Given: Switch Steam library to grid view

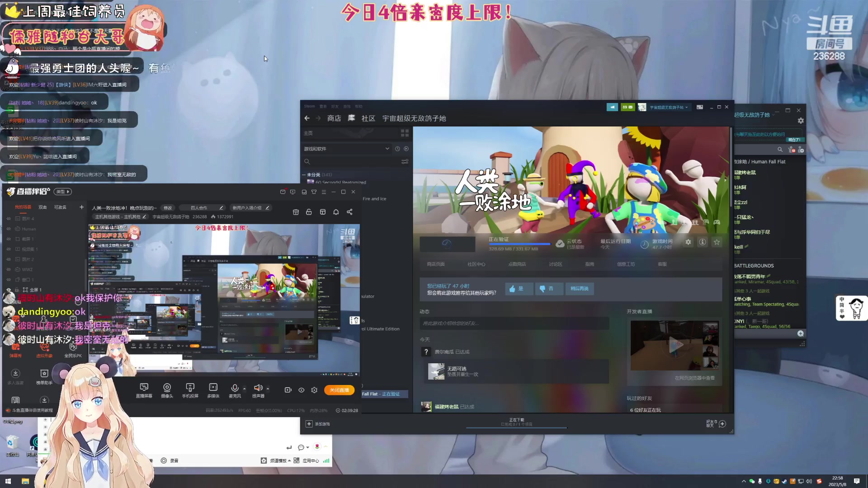Looking at the screenshot, I should coord(405,133).
